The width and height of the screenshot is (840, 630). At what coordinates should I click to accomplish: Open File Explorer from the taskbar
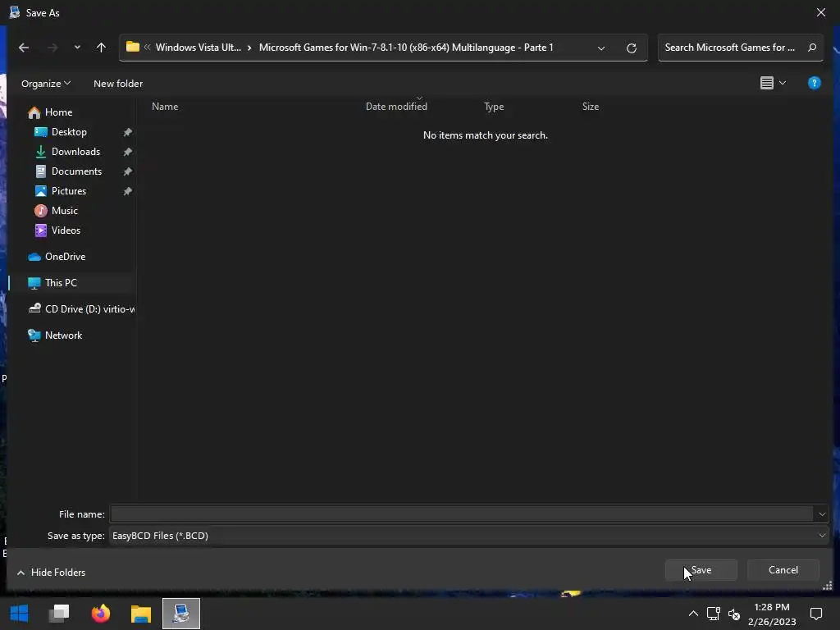click(141, 614)
